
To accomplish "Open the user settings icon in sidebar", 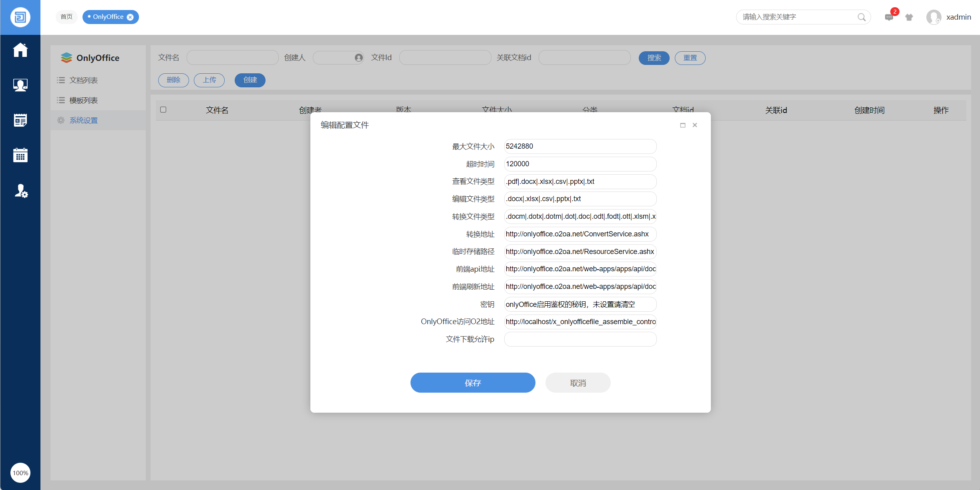I will [x=21, y=191].
